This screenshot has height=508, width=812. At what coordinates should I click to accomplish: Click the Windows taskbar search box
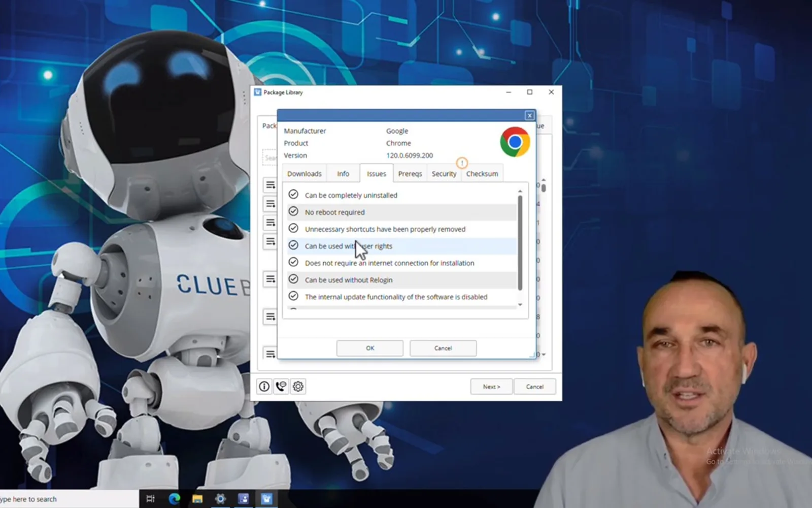[x=69, y=499]
